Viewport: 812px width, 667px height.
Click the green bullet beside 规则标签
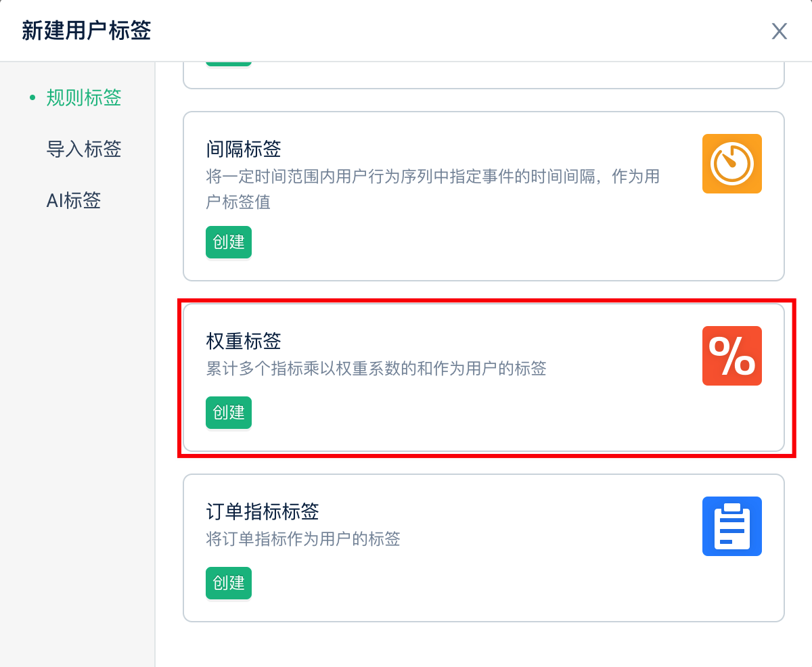[32, 98]
